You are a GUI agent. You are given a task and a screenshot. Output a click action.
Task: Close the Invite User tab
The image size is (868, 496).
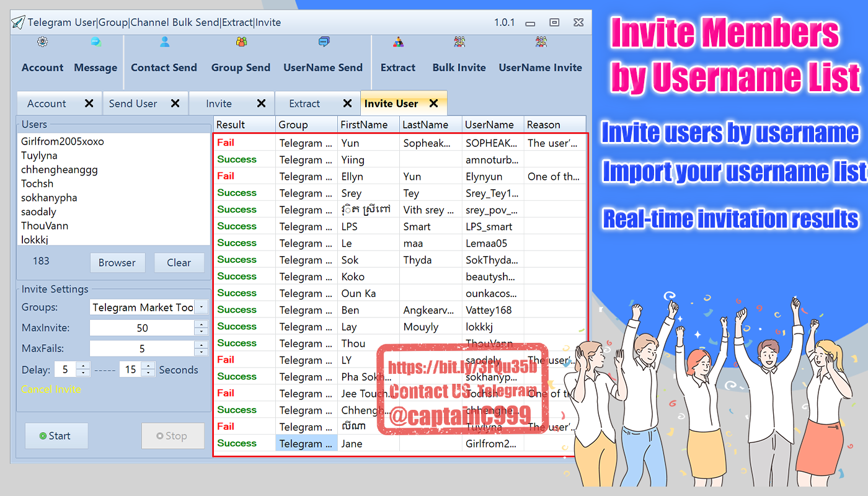click(434, 104)
